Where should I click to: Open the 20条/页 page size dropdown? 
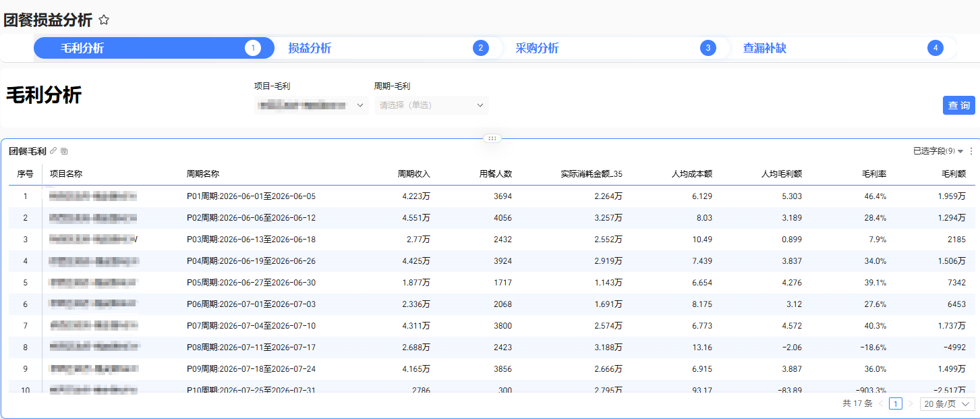pyautogui.click(x=948, y=403)
